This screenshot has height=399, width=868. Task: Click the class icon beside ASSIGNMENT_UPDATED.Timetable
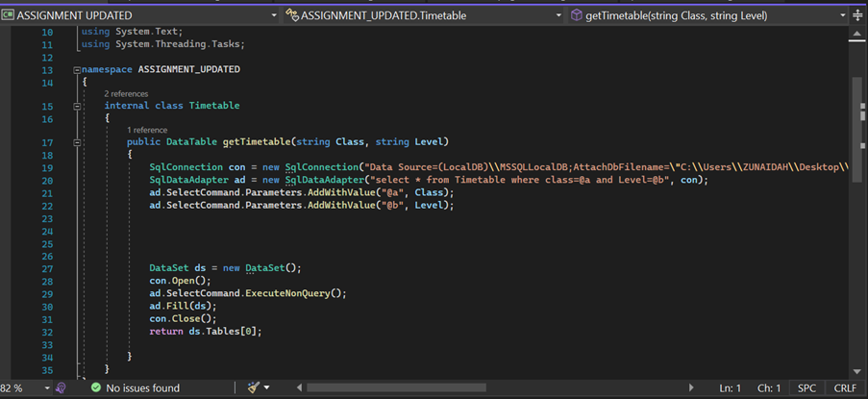(x=291, y=15)
